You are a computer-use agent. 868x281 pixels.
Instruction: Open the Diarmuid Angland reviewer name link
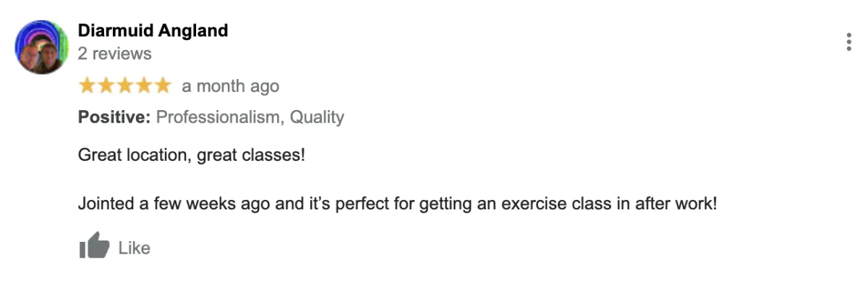[x=153, y=30]
